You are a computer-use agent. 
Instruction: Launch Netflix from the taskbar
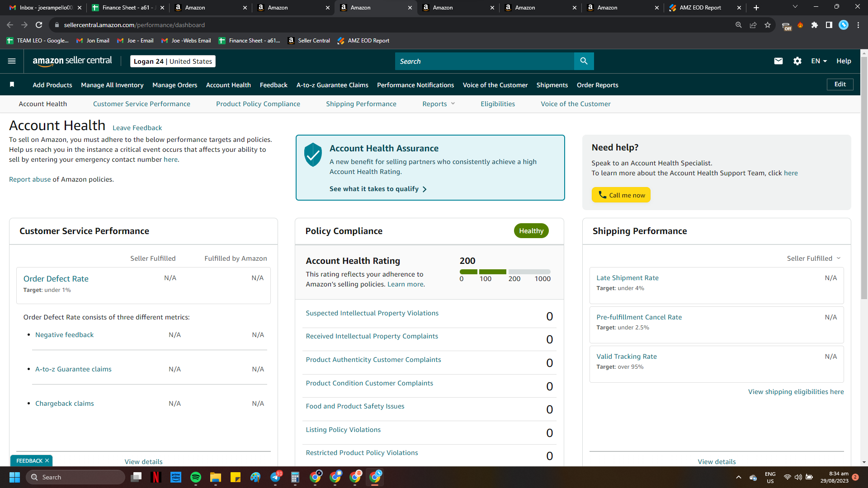[156, 477]
